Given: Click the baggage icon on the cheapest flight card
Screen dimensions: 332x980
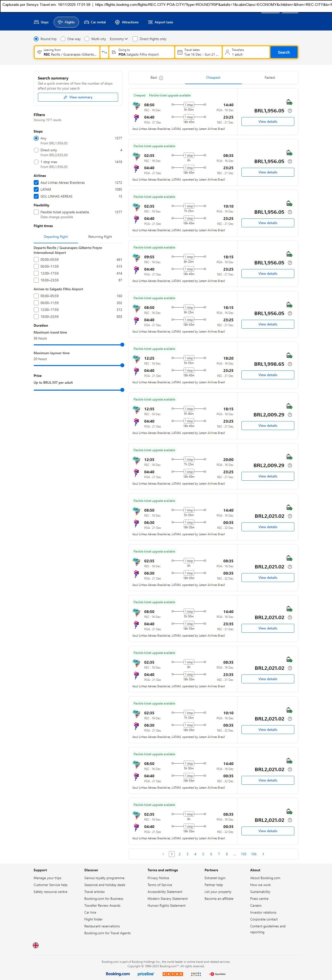Looking at the screenshot, I should coord(289,102).
